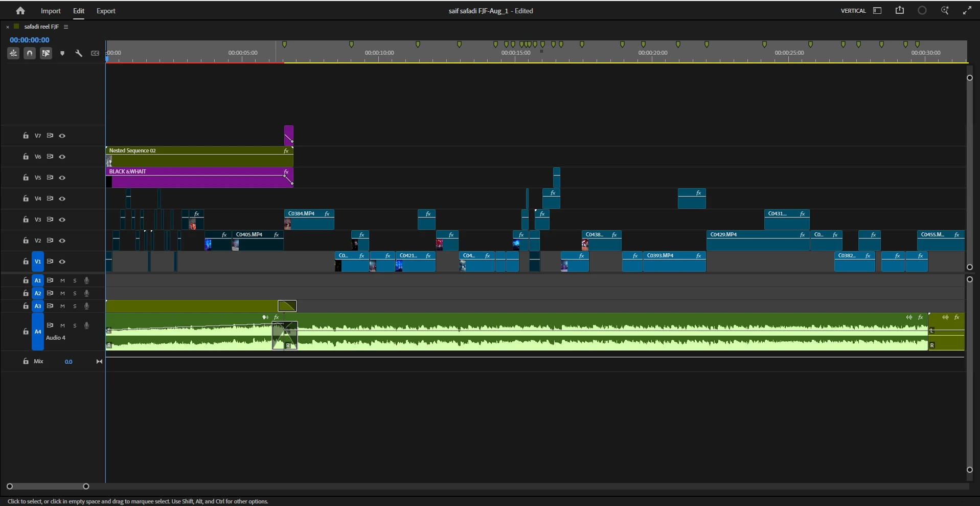Click the horizontal timeline zoom scrollbar
The width and height of the screenshot is (980, 506).
48,487
